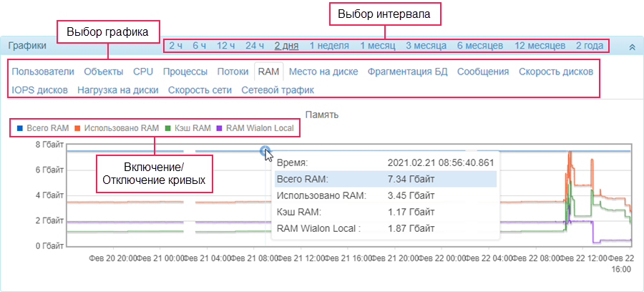This screenshot has width=644, height=292.
Task: Click the highlighted data point on chart
Action: pyautogui.click(x=265, y=151)
